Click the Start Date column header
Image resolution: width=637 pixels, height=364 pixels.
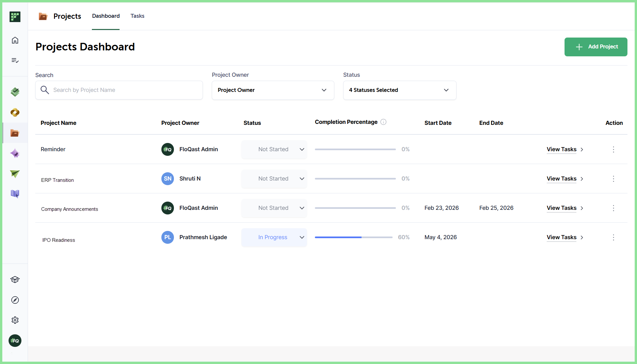pos(438,123)
